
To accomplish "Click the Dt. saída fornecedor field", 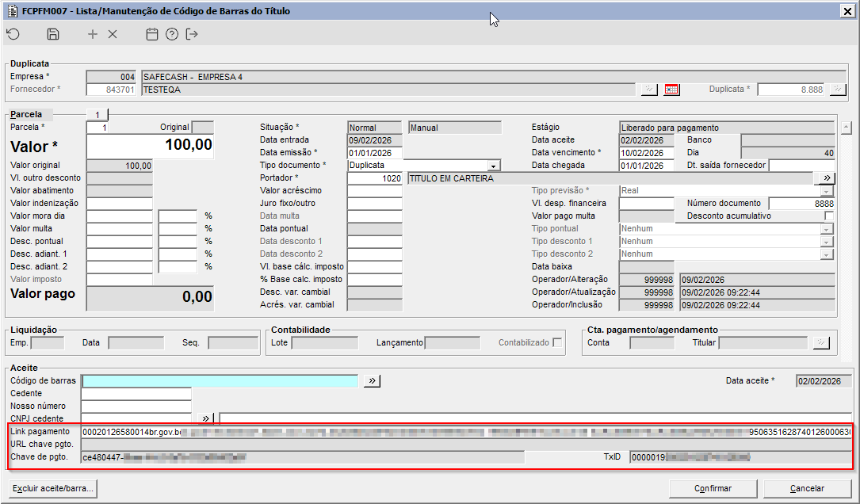I will point(802,166).
